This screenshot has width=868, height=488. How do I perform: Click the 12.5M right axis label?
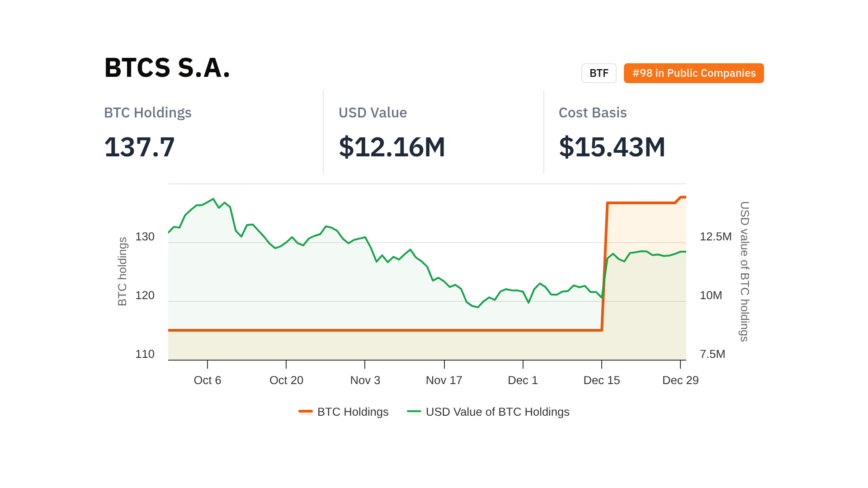716,236
